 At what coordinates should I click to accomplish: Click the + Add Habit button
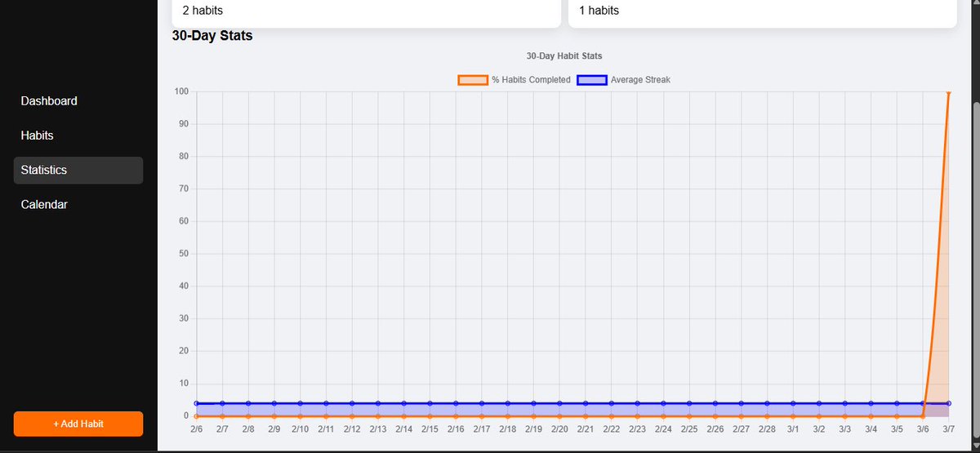pos(78,424)
